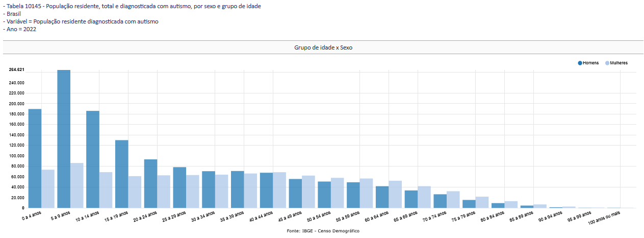Click the 'Grupo de idade x Sexo' header

click(323, 47)
